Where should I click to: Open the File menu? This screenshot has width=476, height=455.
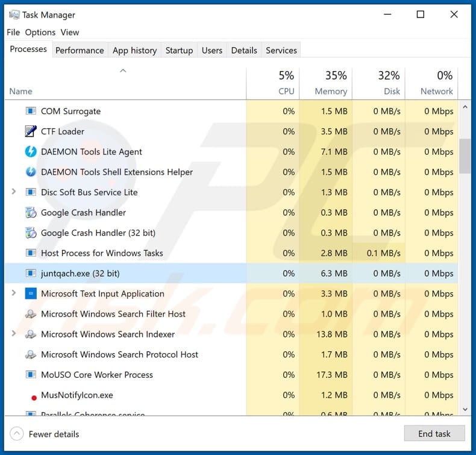[x=13, y=32]
